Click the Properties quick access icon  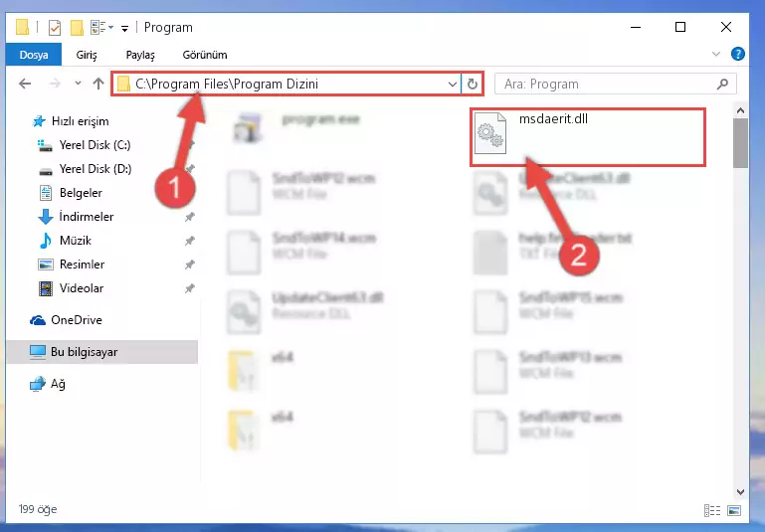click(55, 28)
